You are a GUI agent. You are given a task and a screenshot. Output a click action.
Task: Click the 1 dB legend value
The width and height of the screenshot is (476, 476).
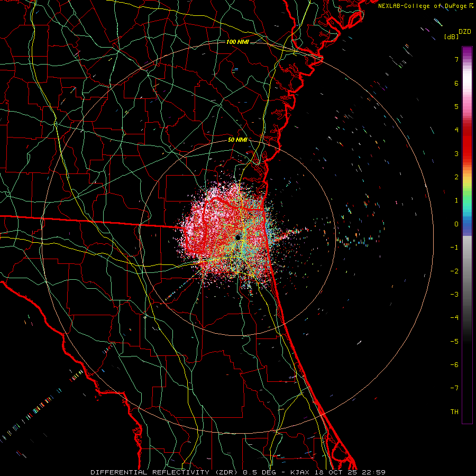(456, 200)
